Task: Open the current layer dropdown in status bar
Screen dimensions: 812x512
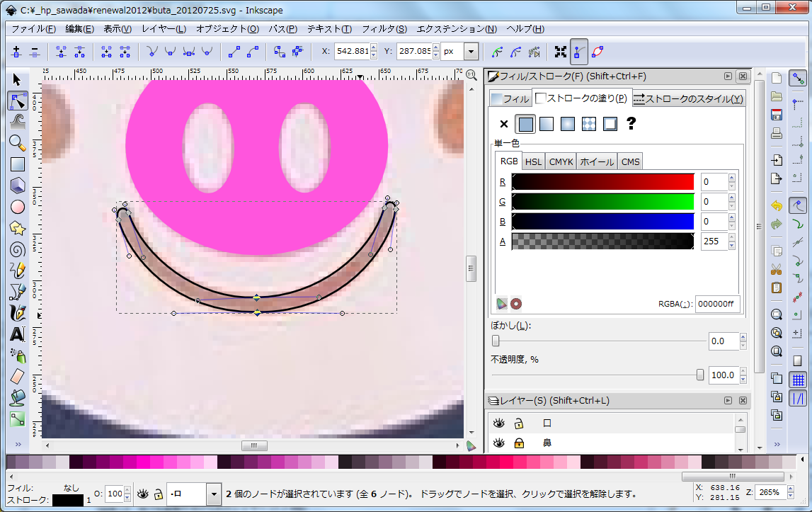Action: pos(213,494)
